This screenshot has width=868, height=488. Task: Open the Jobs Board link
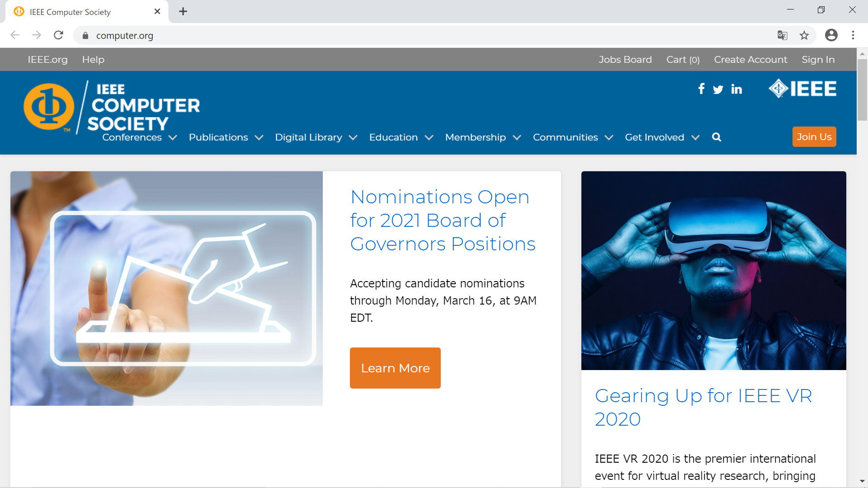point(625,60)
